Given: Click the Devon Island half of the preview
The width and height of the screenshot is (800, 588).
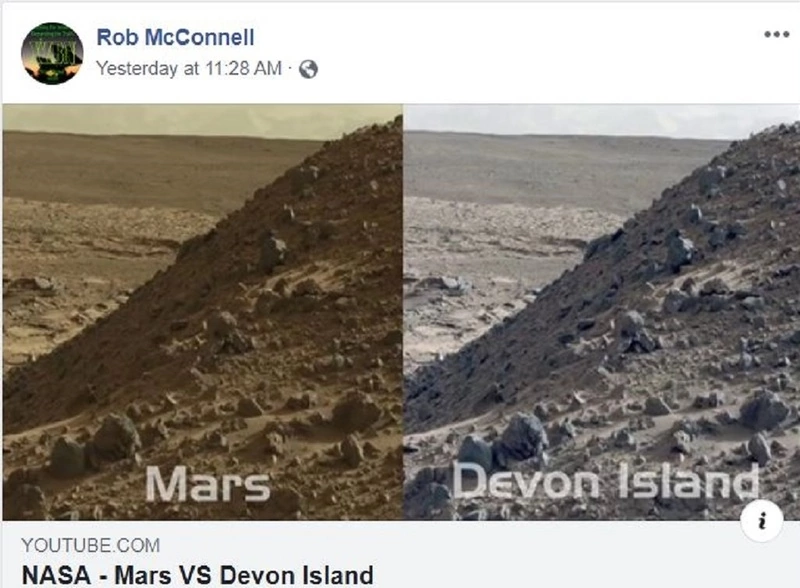Looking at the screenshot, I should 602,312.
